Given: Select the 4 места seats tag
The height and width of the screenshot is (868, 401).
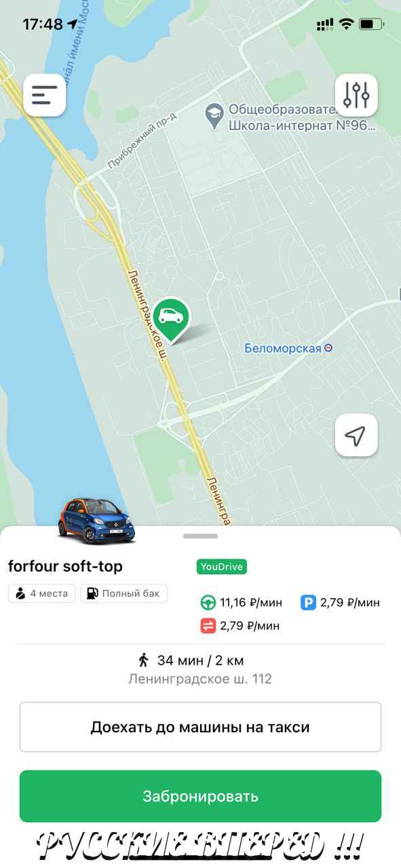Looking at the screenshot, I should click(x=42, y=593).
